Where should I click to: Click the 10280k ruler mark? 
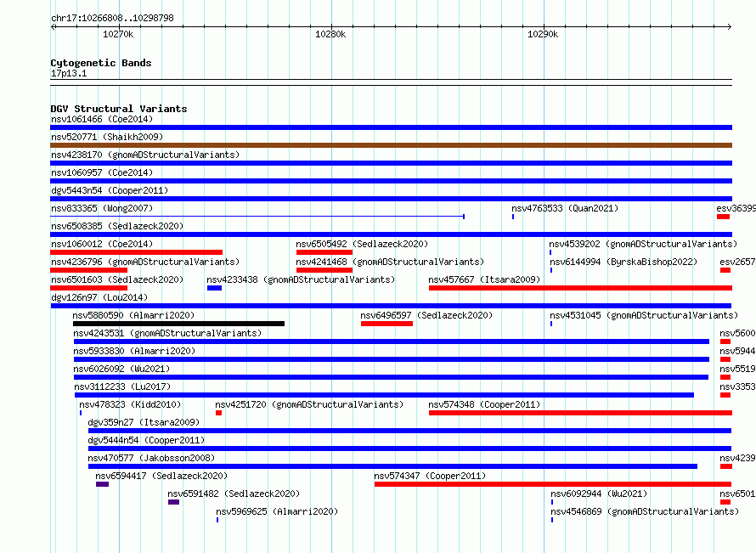click(x=330, y=34)
